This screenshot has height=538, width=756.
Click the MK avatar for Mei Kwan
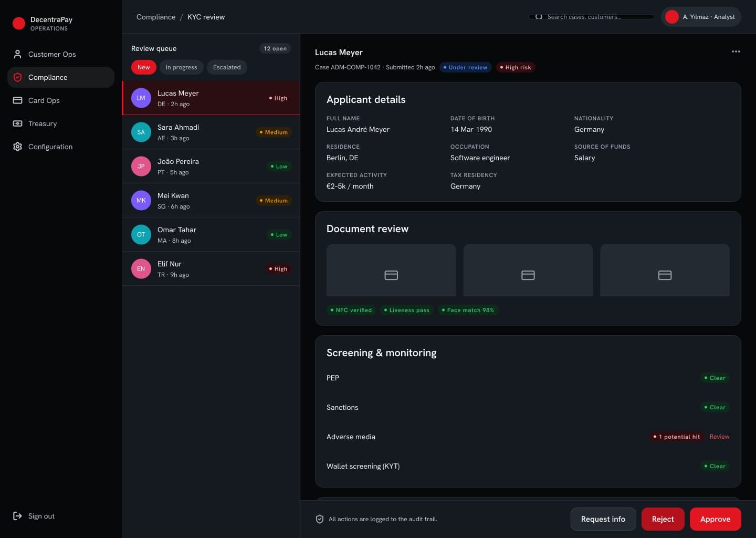(141, 200)
